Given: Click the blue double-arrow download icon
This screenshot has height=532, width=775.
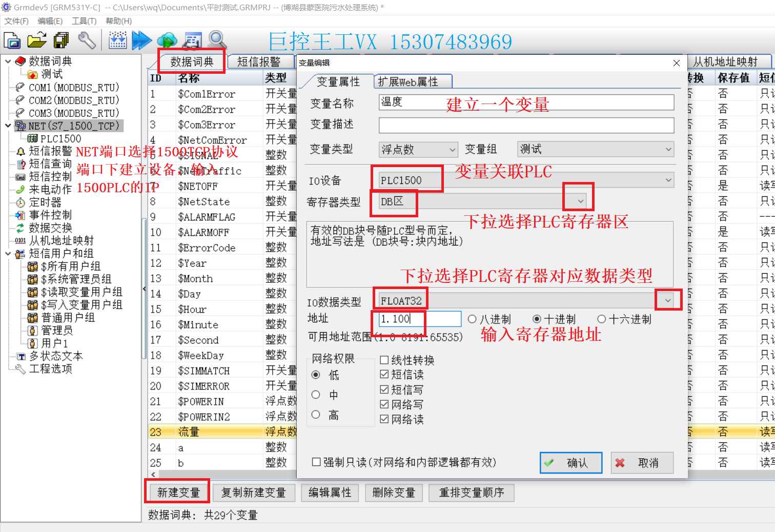Looking at the screenshot, I should (x=141, y=40).
